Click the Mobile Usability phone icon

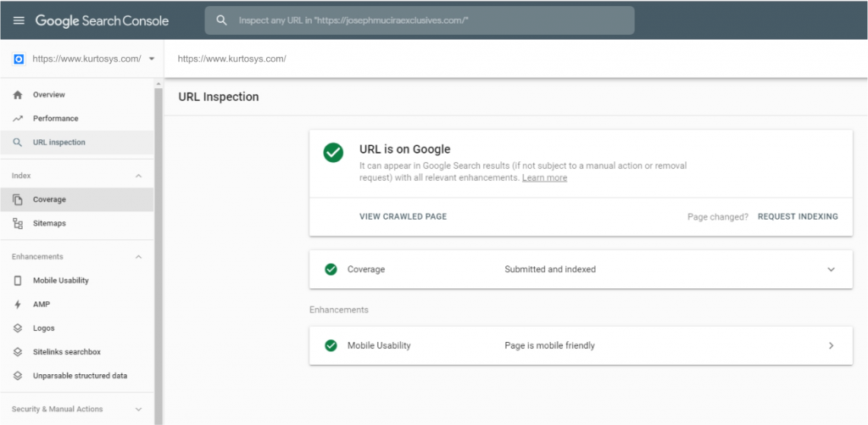(x=18, y=281)
